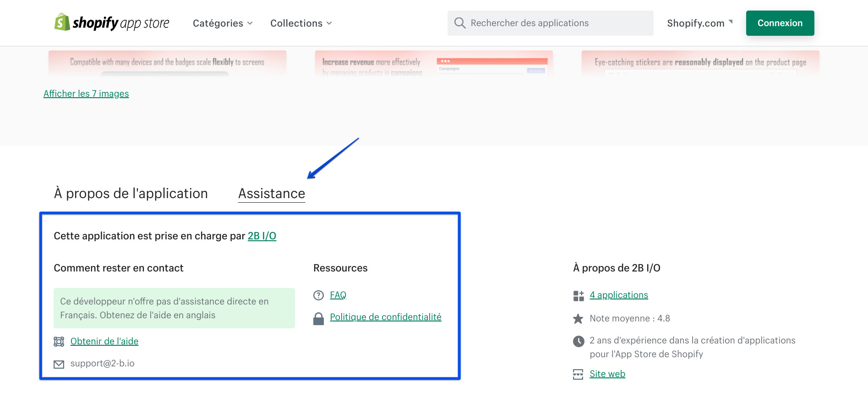Expand the Collections dropdown
Image resolution: width=868 pixels, height=393 pixels.
(301, 23)
